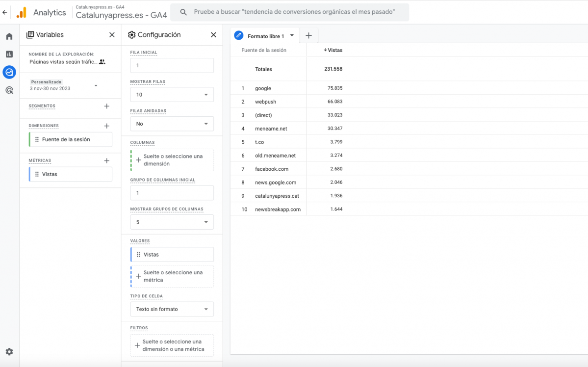Click the pencil icon on Formato libre 1

[x=238, y=36]
